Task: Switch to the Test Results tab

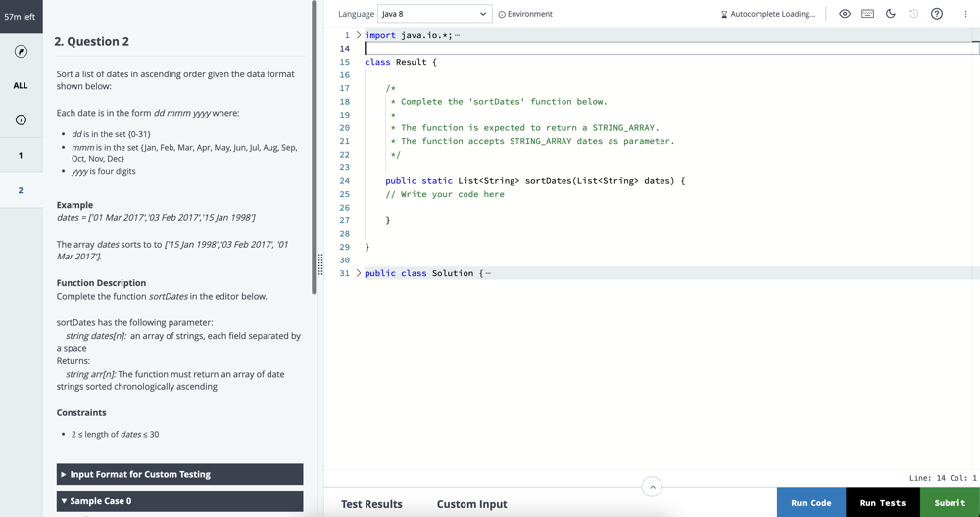Action: pyautogui.click(x=371, y=504)
